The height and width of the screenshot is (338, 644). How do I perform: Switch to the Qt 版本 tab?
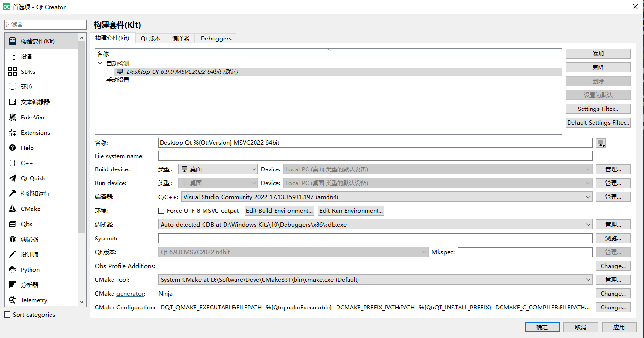[151, 39]
